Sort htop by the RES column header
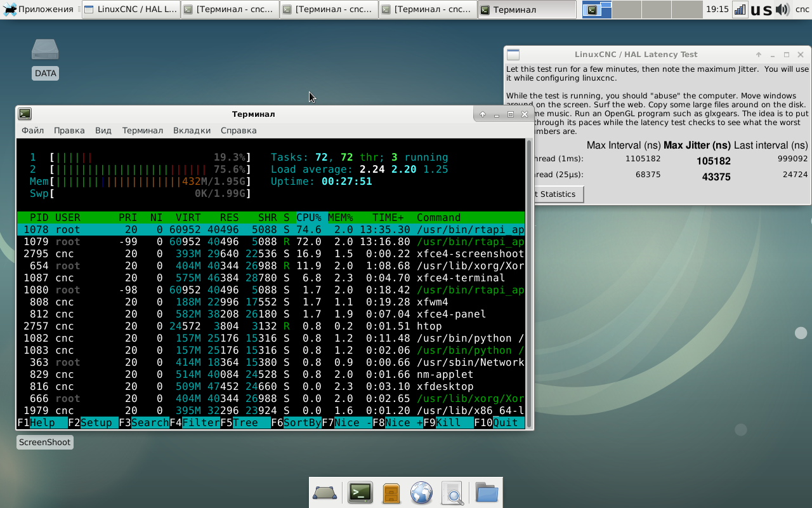Viewport: 812px width, 508px height. [230, 217]
